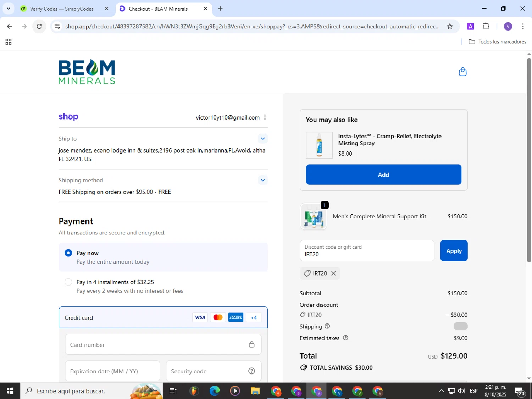Image resolution: width=532 pixels, height=399 pixels.
Task: Click the TOTAL SAVINGS $30.00 text
Action: [x=341, y=367]
